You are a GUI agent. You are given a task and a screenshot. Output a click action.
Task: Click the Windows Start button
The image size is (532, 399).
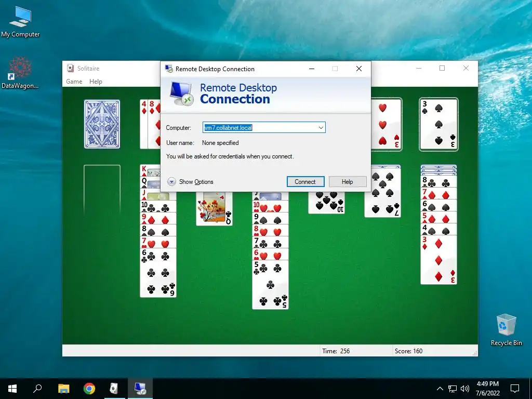pyautogui.click(x=12, y=389)
